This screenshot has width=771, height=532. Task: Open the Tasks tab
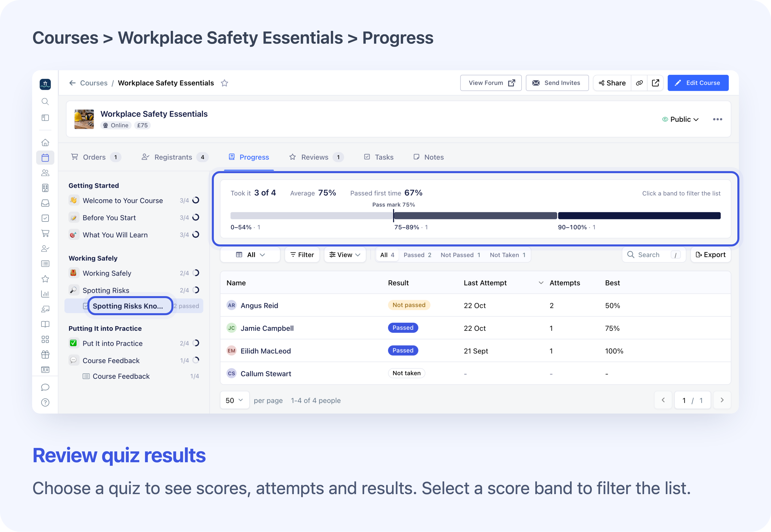pos(379,157)
